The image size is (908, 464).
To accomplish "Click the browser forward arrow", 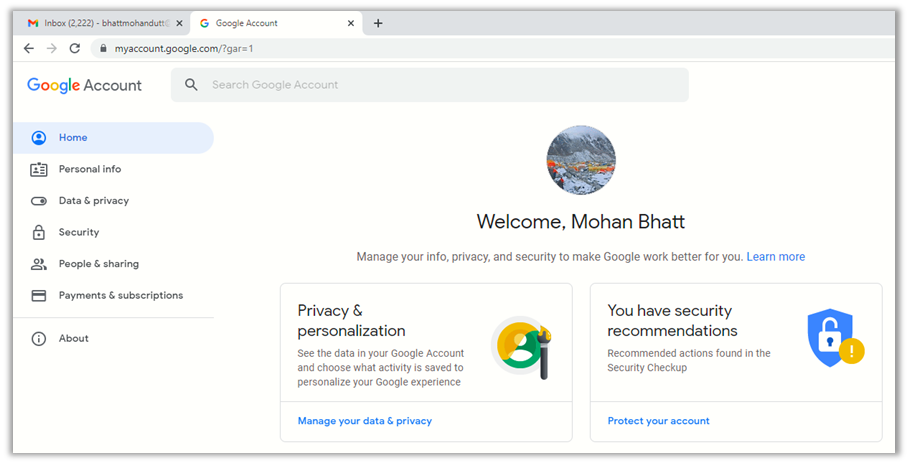I will pyautogui.click(x=52, y=49).
